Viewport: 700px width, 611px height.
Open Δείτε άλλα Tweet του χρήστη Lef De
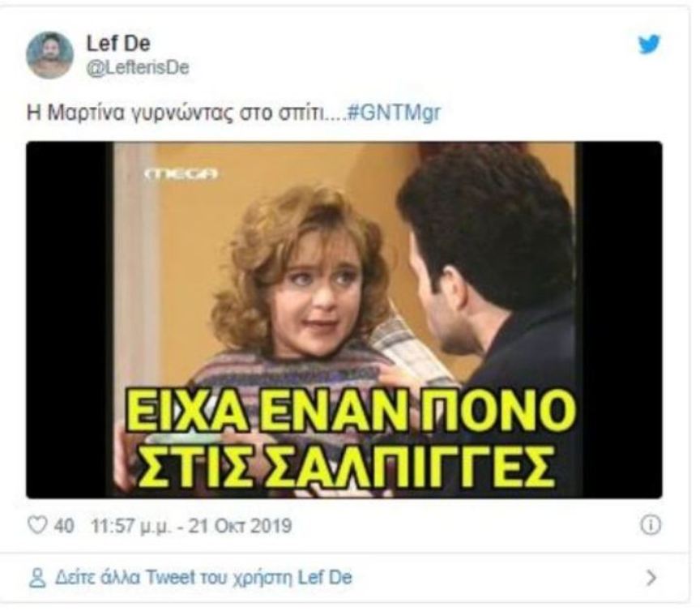(x=203, y=578)
